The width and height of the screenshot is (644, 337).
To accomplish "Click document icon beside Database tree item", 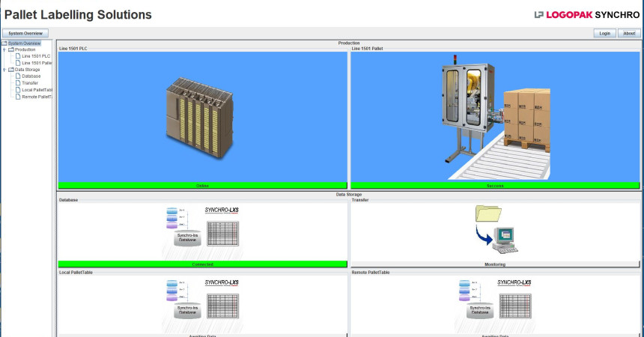I will (18, 76).
